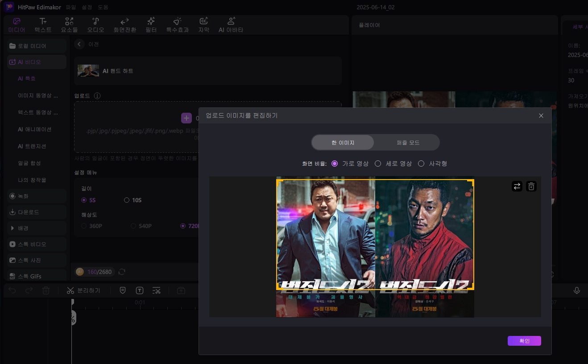Open the 오디오 tool tab
Viewport: 588px width, 364px height.
(95, 25)
